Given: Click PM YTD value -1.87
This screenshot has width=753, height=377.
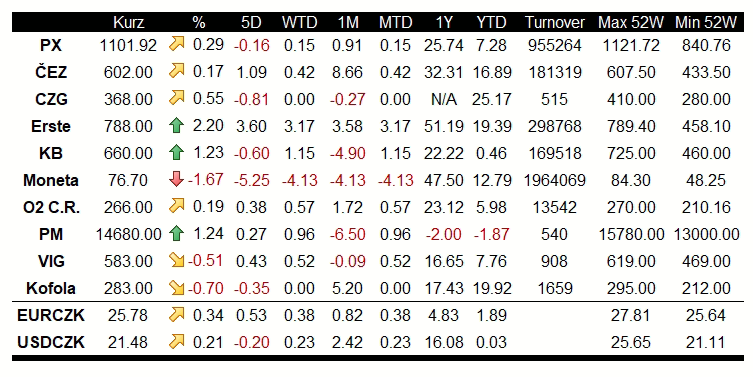Looking at the screenshot, I should 492,234.
